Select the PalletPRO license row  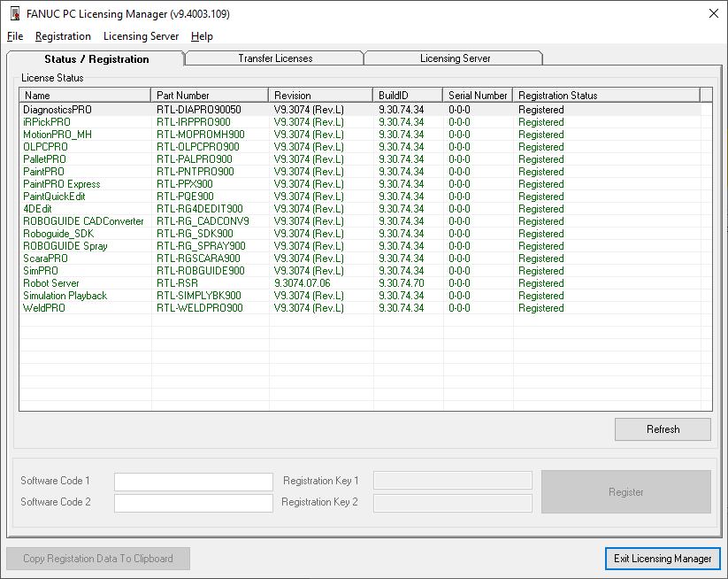click(360, 159)
